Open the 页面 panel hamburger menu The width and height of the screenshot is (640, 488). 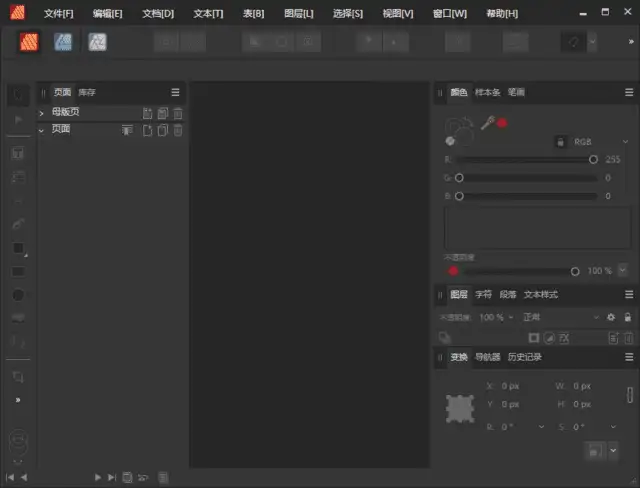pos(175,92)
